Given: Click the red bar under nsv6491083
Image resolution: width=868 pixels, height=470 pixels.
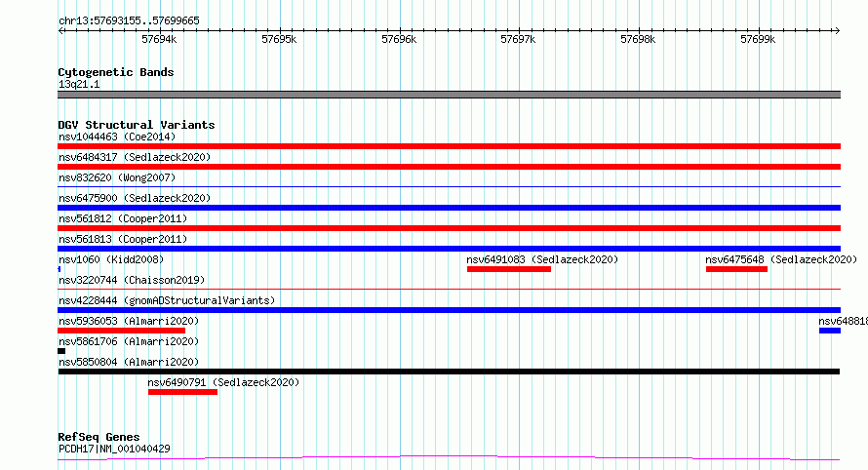Looking at the screenshot, I should coord(509,269).
